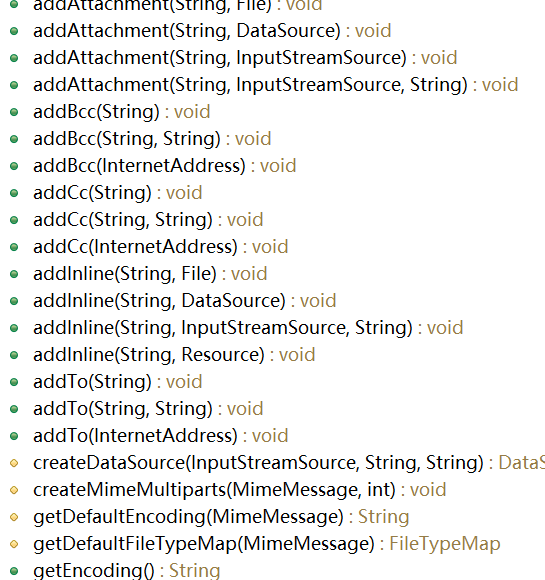The image size is (545, 580).
Task: Click yellow diamond icon beside createDataSource method
Action: click(x=14, y=463)
